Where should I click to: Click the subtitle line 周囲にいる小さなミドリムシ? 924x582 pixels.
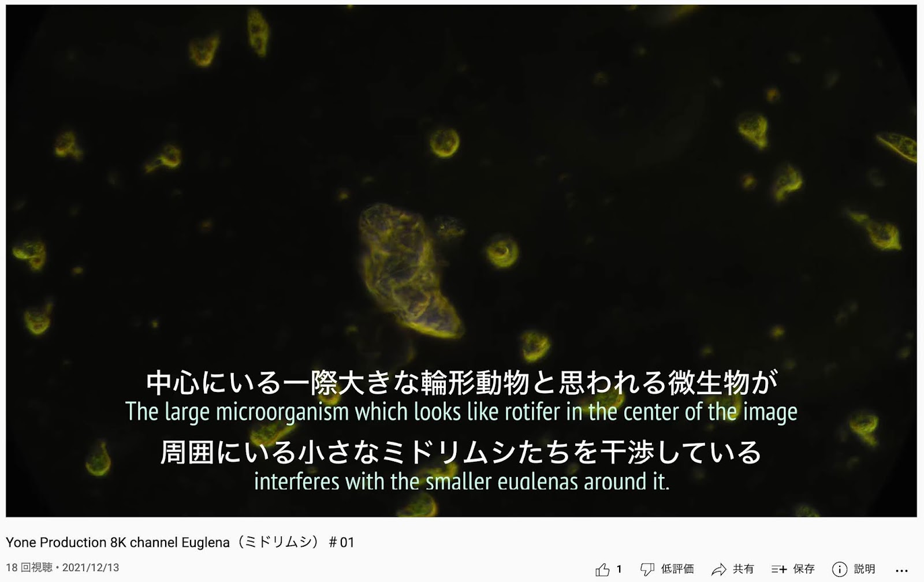click(461, 452)
